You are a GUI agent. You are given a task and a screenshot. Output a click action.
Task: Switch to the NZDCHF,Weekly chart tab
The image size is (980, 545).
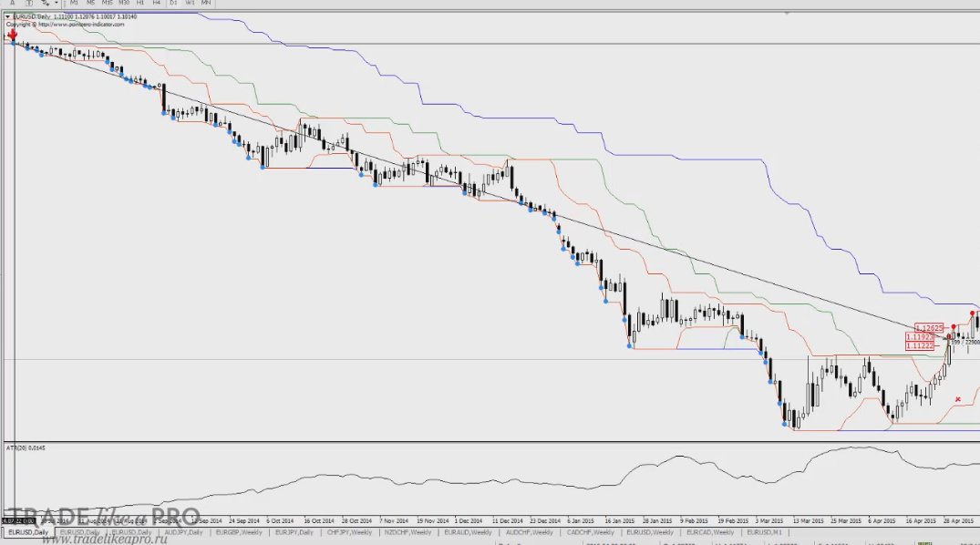coord(407,532)
